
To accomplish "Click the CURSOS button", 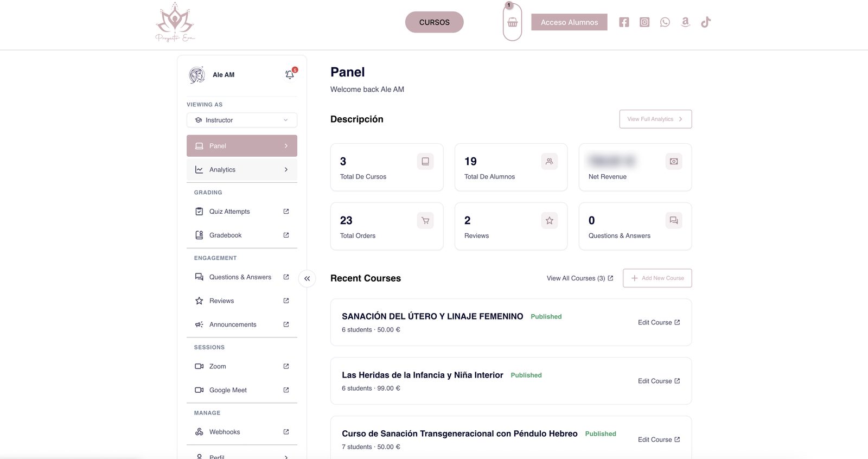I will [x=435, y=22].
